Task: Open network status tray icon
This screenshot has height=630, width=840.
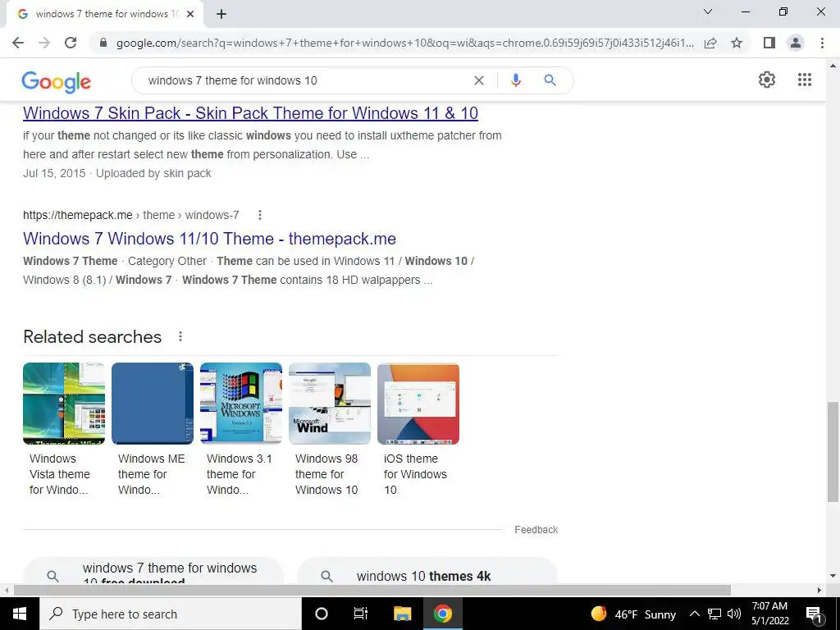Action: click(714, 614)
